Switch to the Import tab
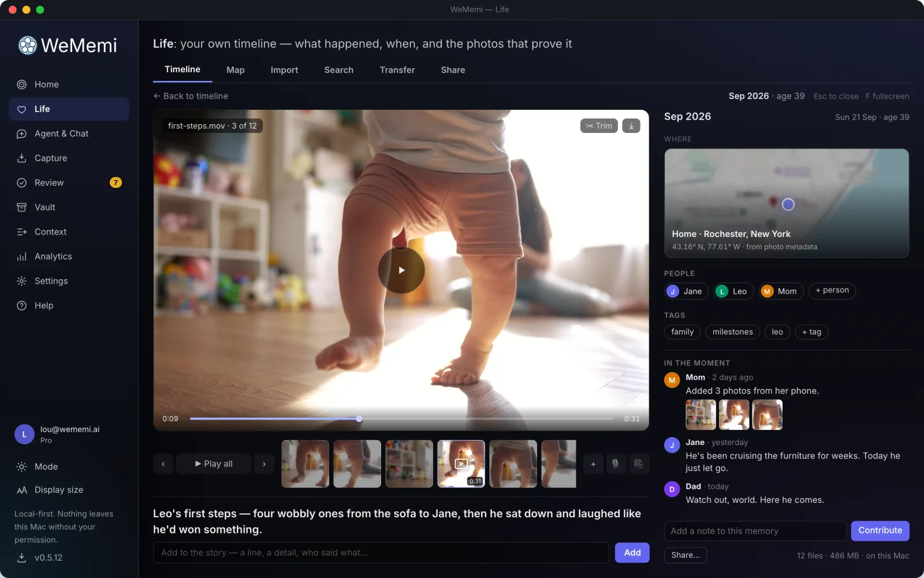This screenshot has height=578, width=924. pos(285,70)
